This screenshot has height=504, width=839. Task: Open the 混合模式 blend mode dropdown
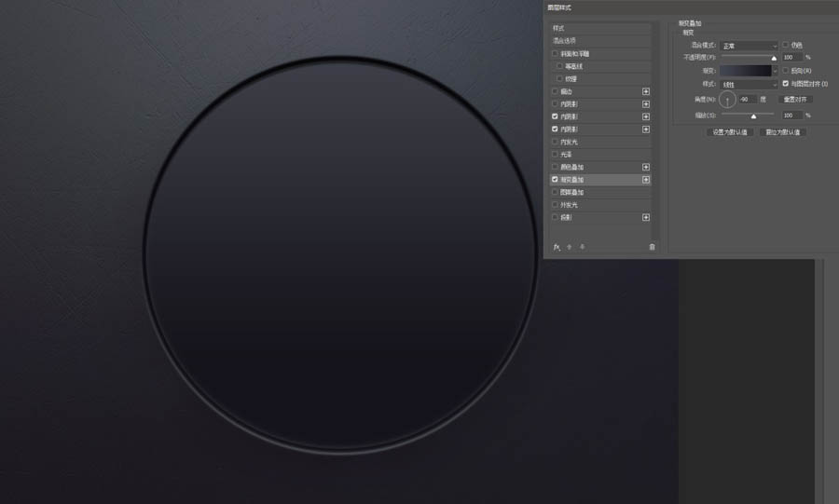[x=749, y=46]
